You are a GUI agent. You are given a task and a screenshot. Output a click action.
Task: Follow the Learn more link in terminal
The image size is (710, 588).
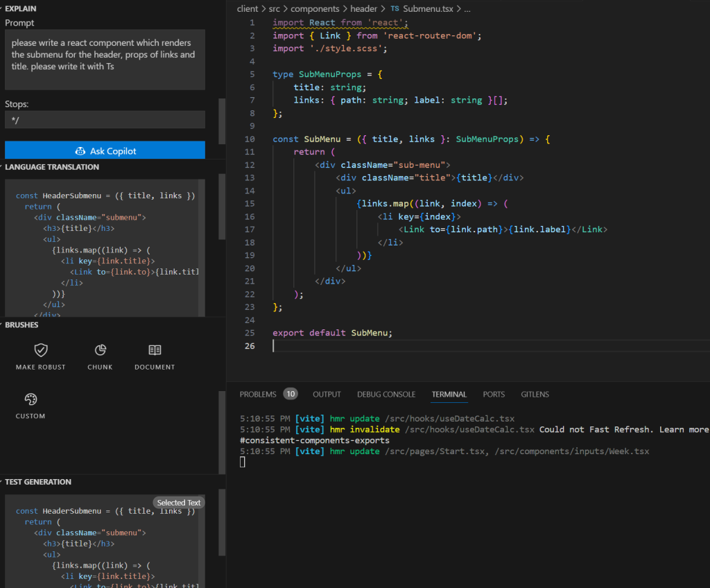click(x=684, y=429)
